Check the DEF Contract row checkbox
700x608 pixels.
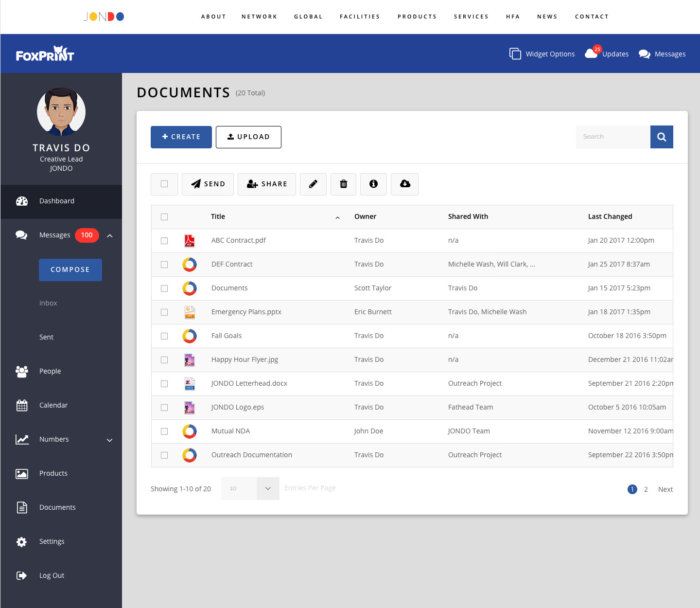[x=164, y=265]
